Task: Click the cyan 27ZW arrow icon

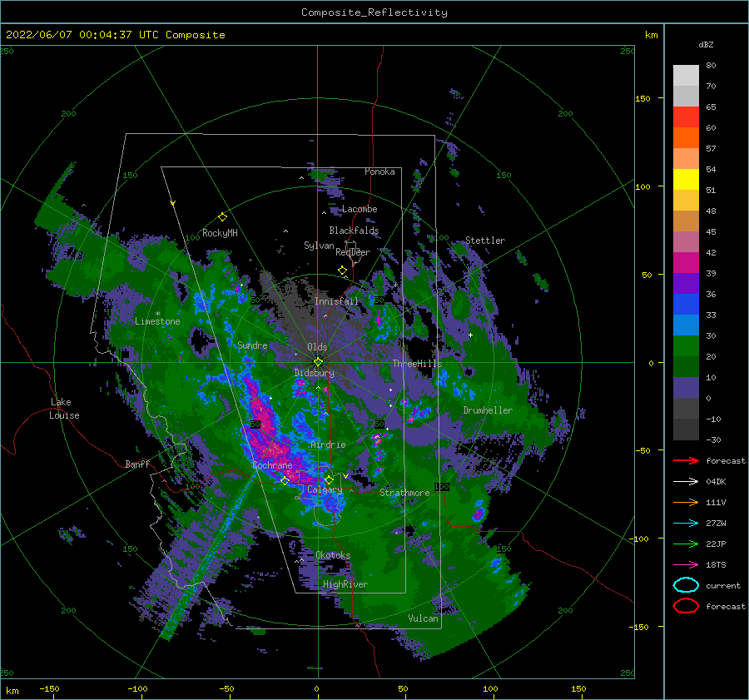Action: [686, 524]
